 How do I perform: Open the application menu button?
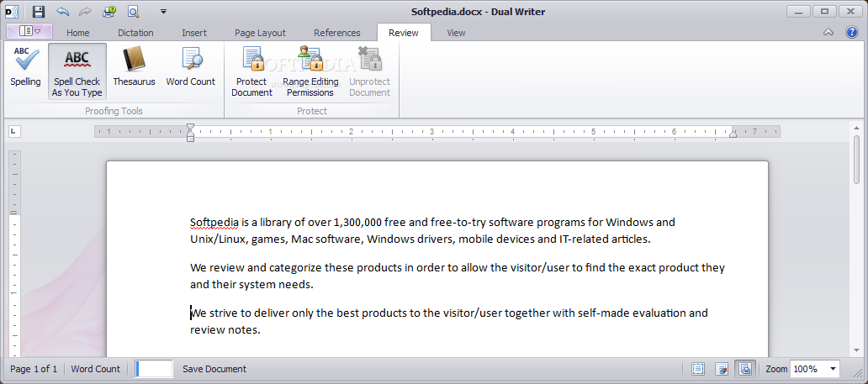[29, 31]
